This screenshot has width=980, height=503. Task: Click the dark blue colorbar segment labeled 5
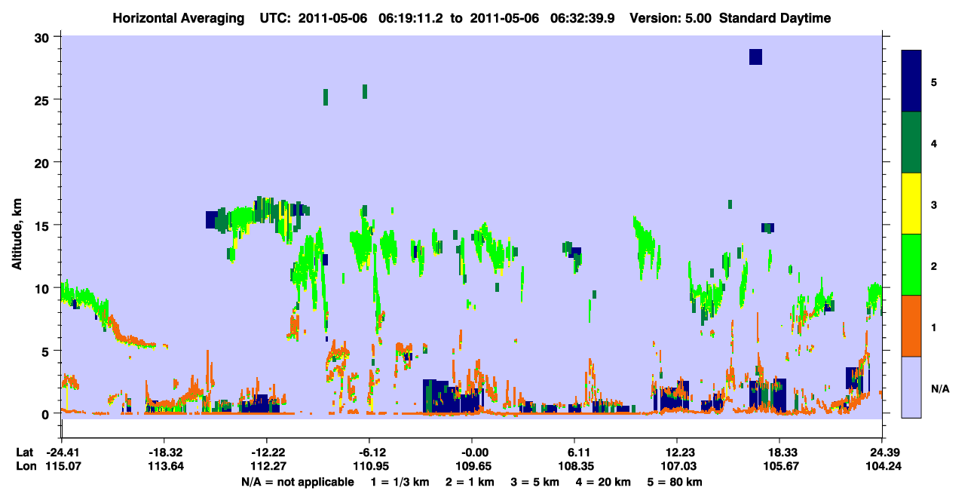(x=911, y=81)
